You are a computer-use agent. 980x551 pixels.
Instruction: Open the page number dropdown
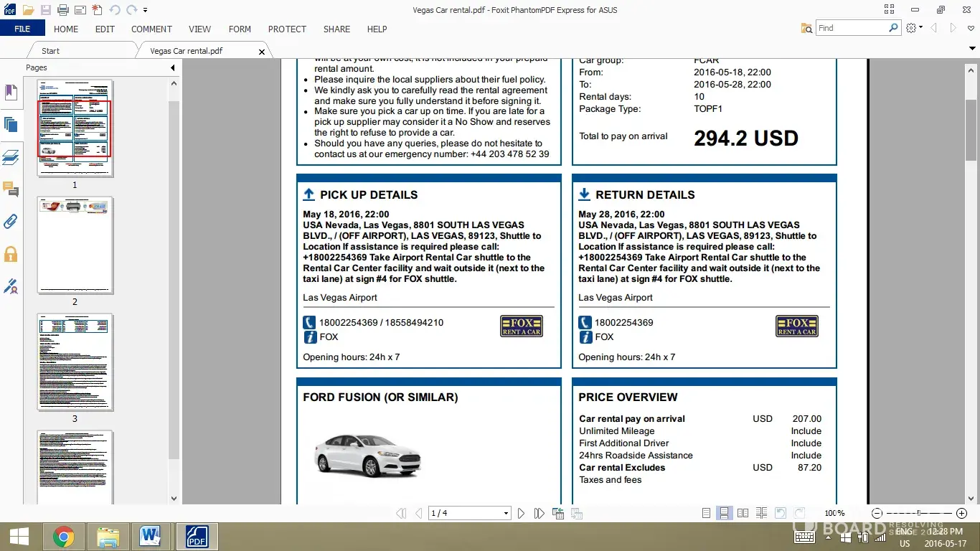[x=506, y=513]
